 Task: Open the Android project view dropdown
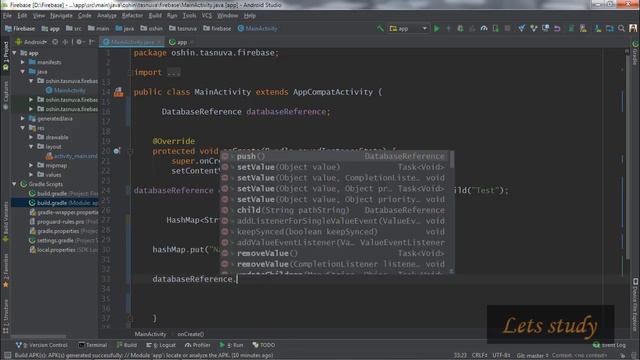31,42
